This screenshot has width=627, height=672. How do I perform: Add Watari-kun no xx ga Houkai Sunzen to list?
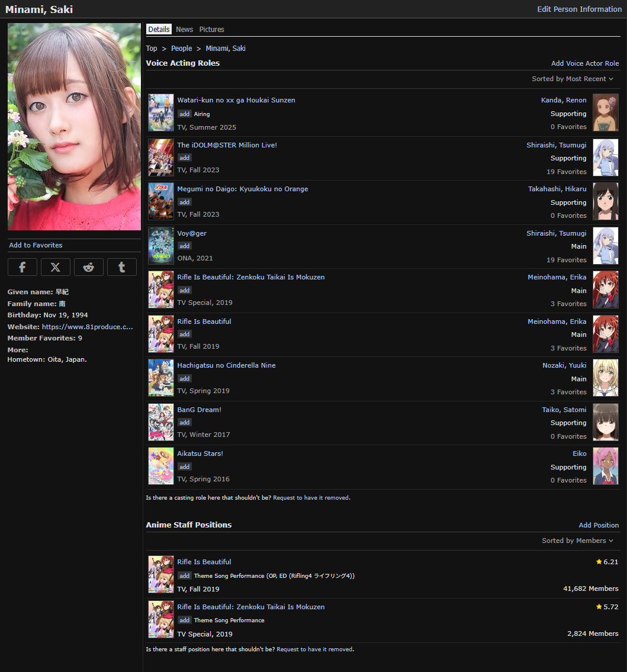[184, 114]
